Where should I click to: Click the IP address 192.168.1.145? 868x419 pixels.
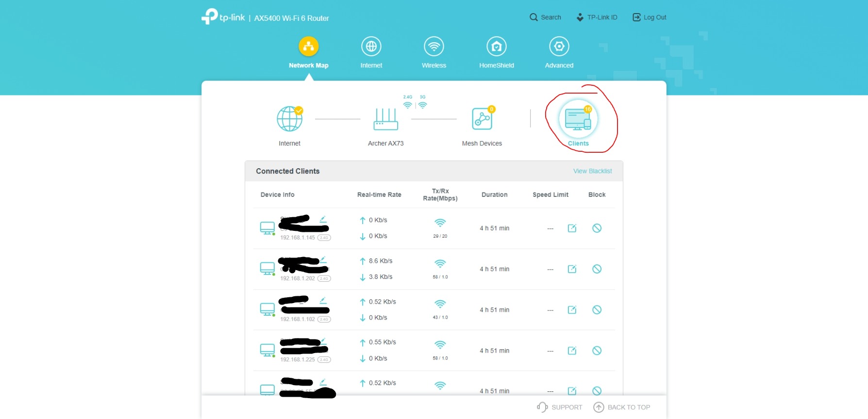(x=298, y=238)
